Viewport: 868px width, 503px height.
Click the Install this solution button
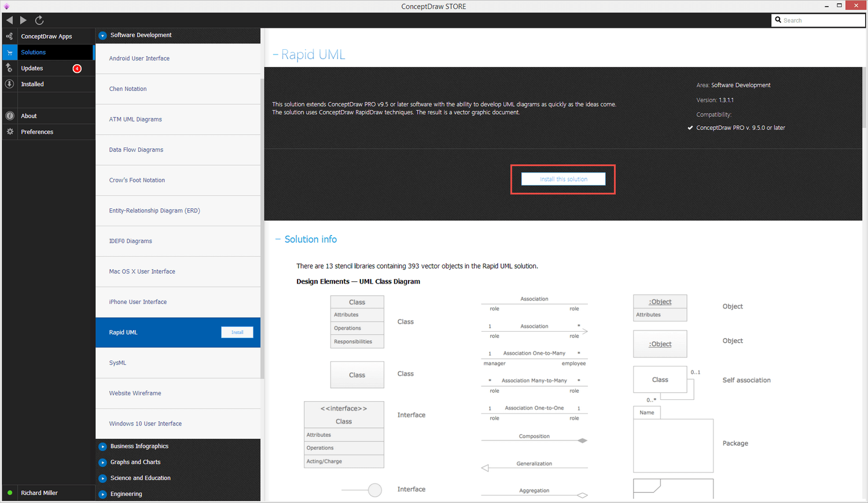click(563, 179)
